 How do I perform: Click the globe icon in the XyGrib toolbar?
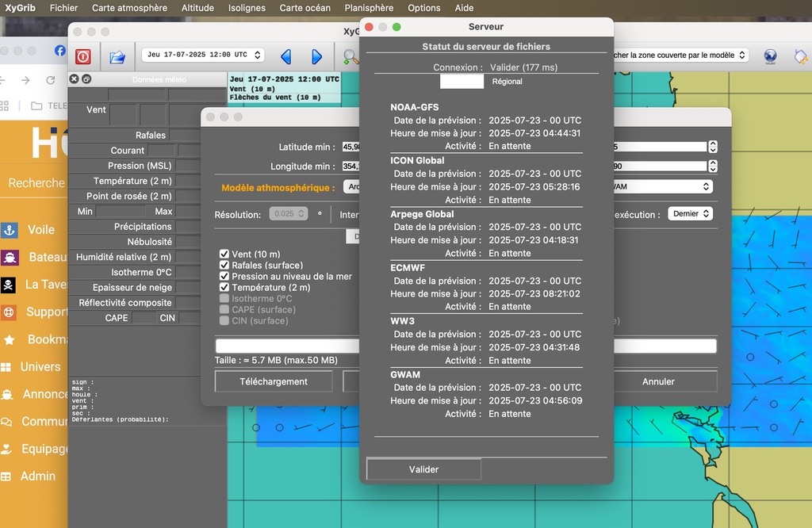(770, 56)
